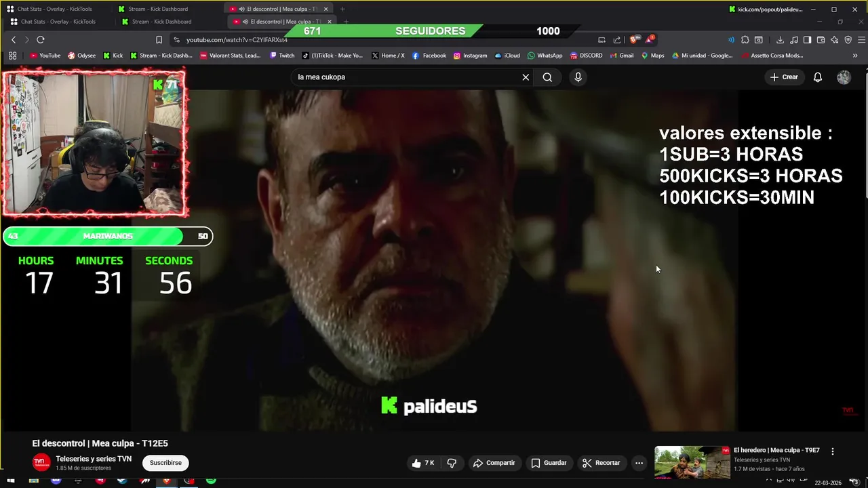Open the Facebook bookmark
The image size is (868, 488).
click(x=429, y=56)
